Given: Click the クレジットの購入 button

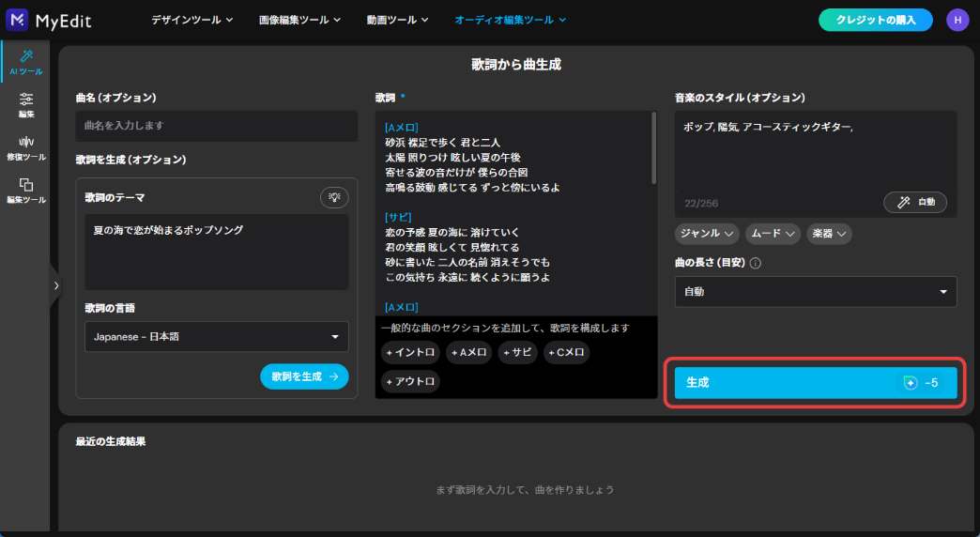Looking at the screenshot, I should point(876,20).
